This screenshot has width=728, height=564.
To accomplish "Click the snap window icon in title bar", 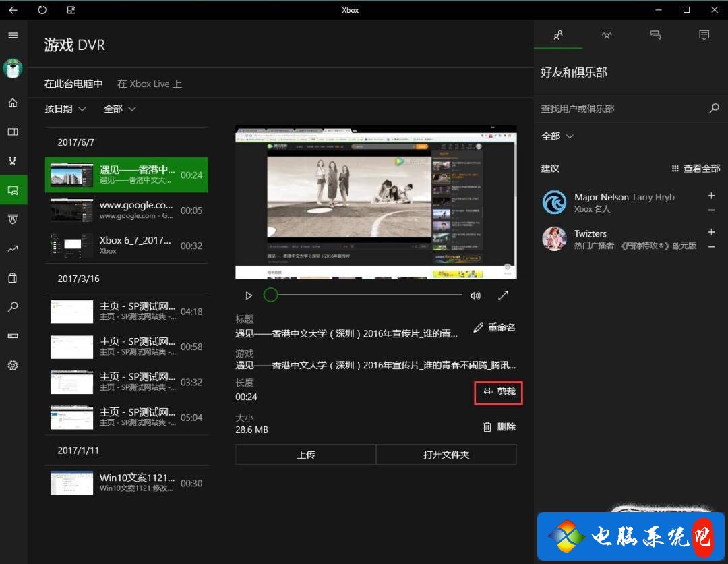I will [x=71, y=9].
